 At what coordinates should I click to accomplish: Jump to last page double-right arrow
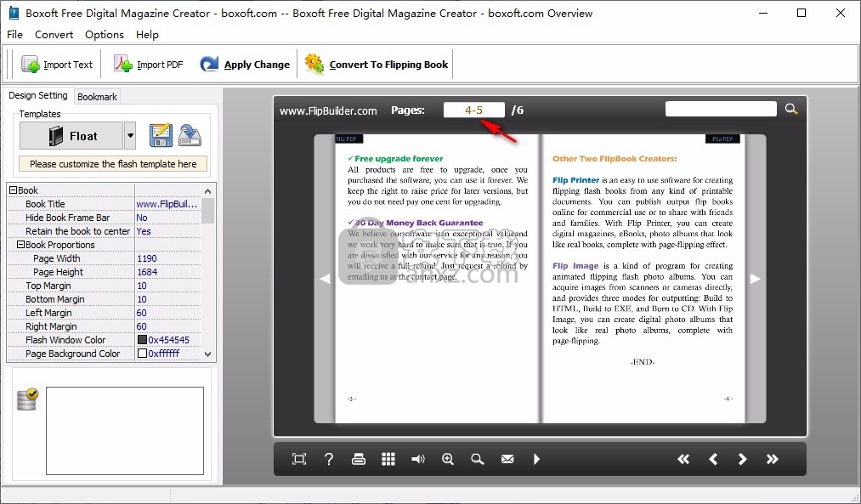pos(772,459)
